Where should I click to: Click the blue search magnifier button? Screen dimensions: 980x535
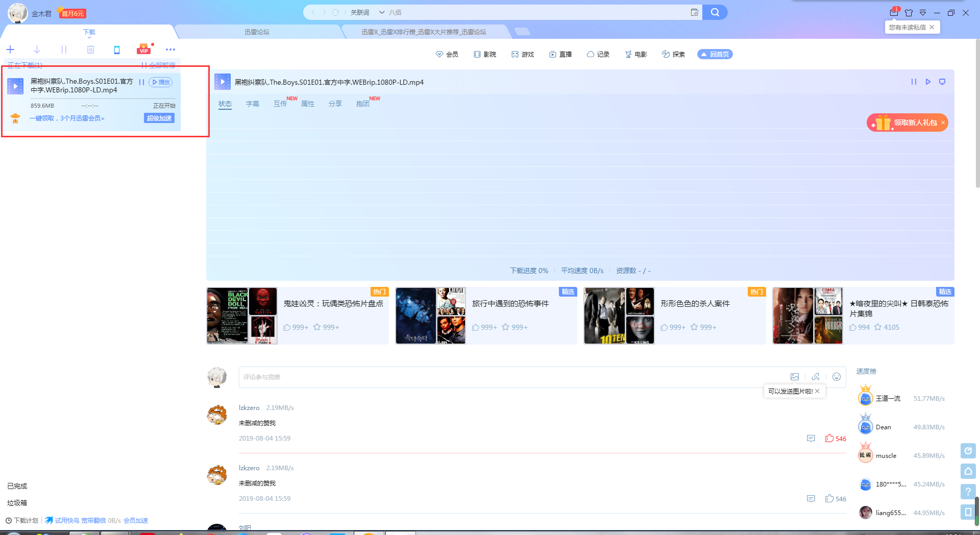pyautogui.click(x=715, y=12)
